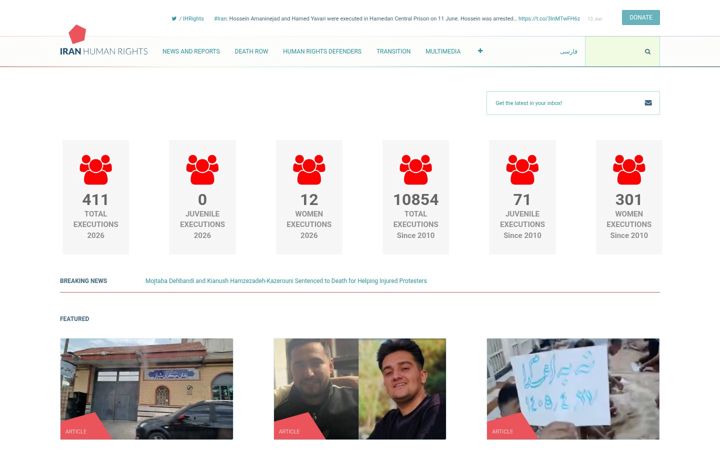Click the 'Get the latest in your inbox' field
The image size is (720, 450).
tap(573, 103)
